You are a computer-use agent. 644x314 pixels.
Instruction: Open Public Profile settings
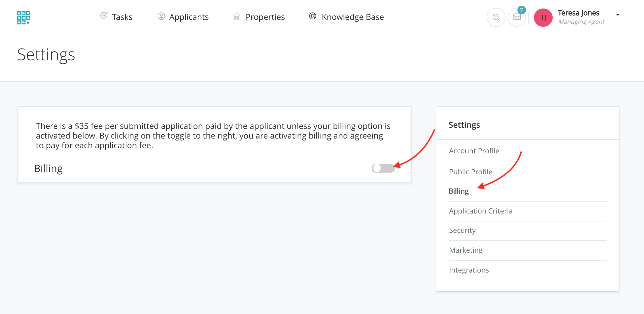point(471,172)
